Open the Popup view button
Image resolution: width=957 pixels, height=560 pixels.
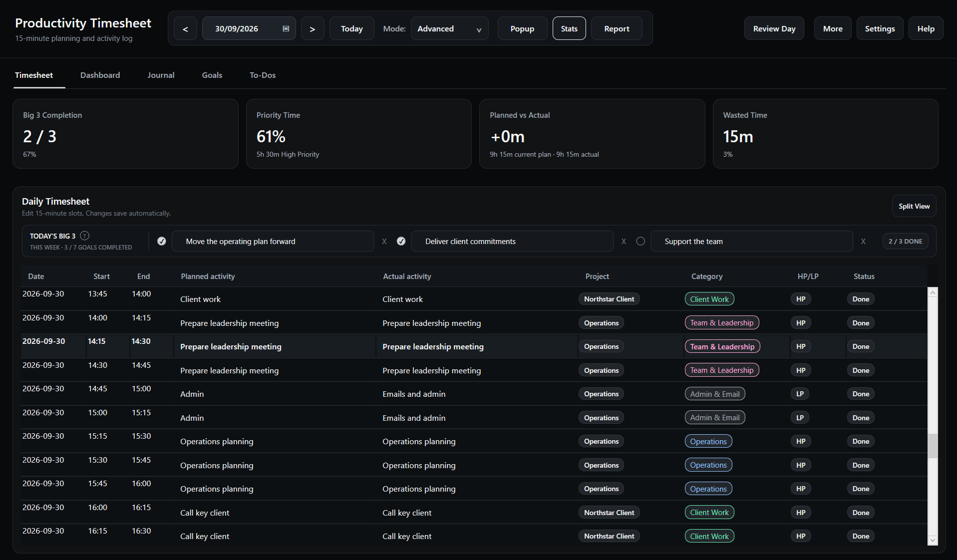(x=522, y=28)
